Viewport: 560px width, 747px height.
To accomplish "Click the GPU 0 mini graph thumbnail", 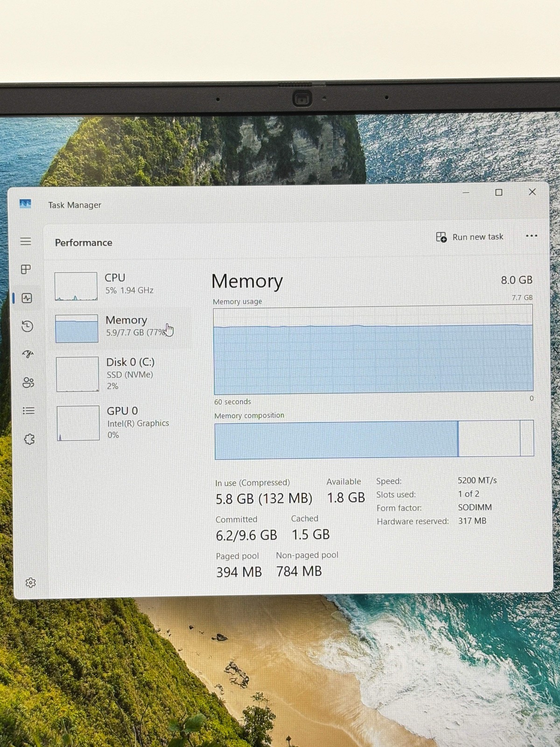I will click(78, 423).
